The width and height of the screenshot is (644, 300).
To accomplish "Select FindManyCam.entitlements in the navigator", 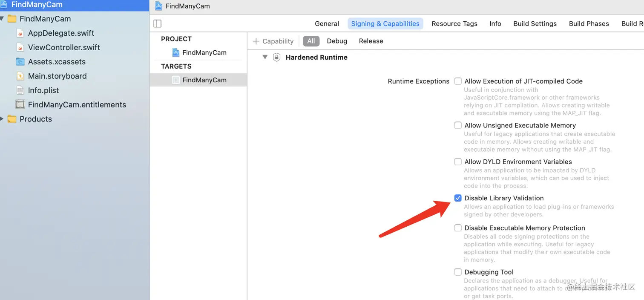I will point(77,105).
